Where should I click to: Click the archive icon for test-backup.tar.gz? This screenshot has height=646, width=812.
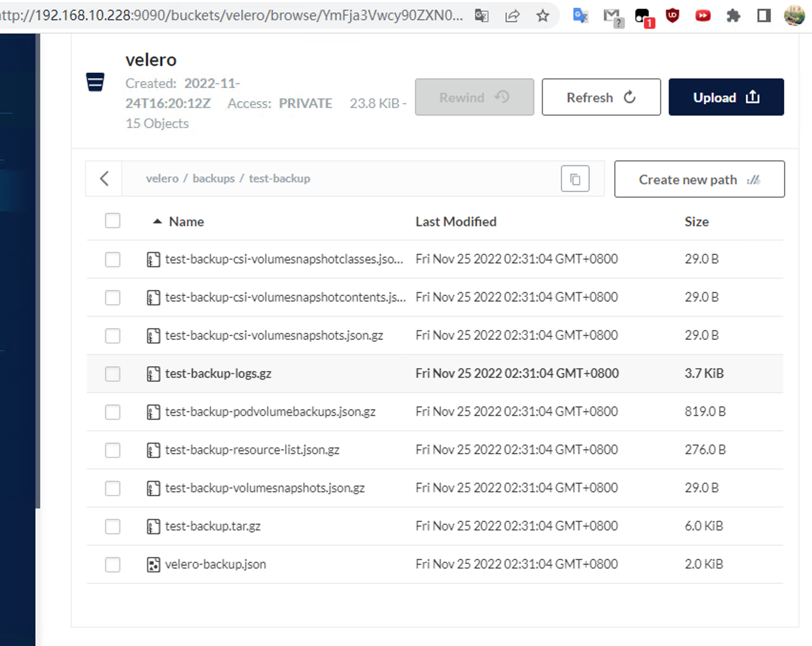[x=153, y=526]
